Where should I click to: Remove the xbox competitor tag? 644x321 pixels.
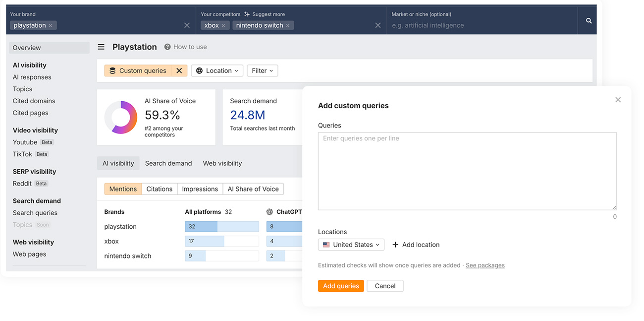[x=223, y=26]
